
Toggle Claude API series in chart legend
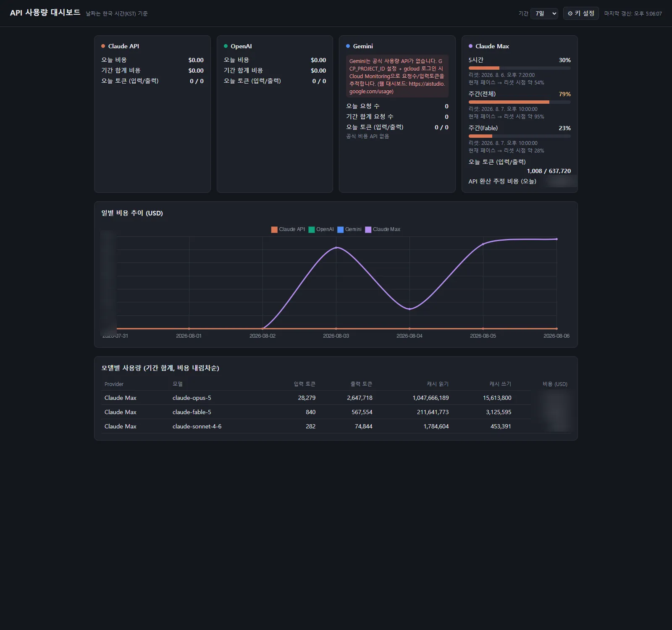point(288,229)
